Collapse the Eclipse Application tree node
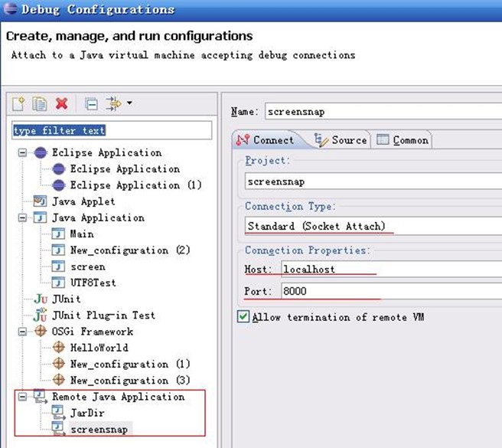502x448 pixels. click(23, 153)
